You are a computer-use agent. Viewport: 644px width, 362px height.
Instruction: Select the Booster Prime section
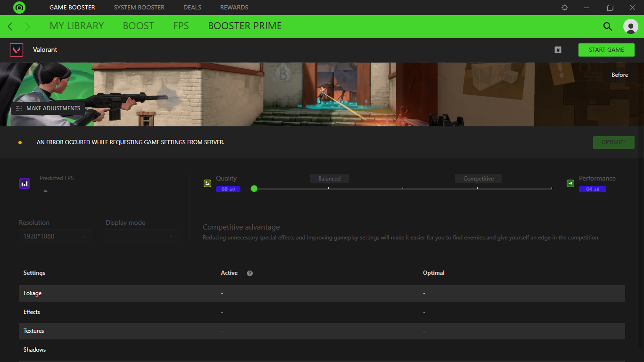[x=245, y=26]
